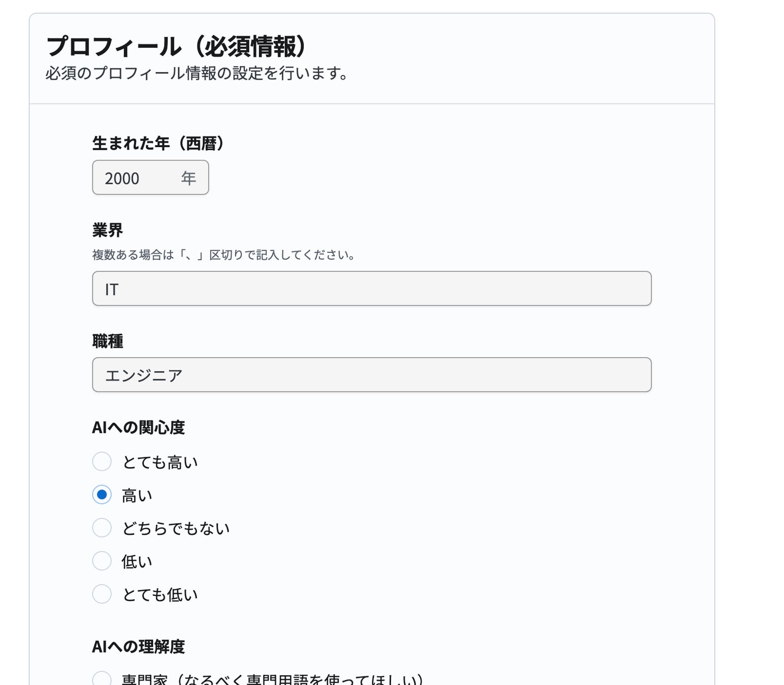Click the AIへの関心度 section heading
Viewport: 784px width, 685px height.
pos(138,428)
